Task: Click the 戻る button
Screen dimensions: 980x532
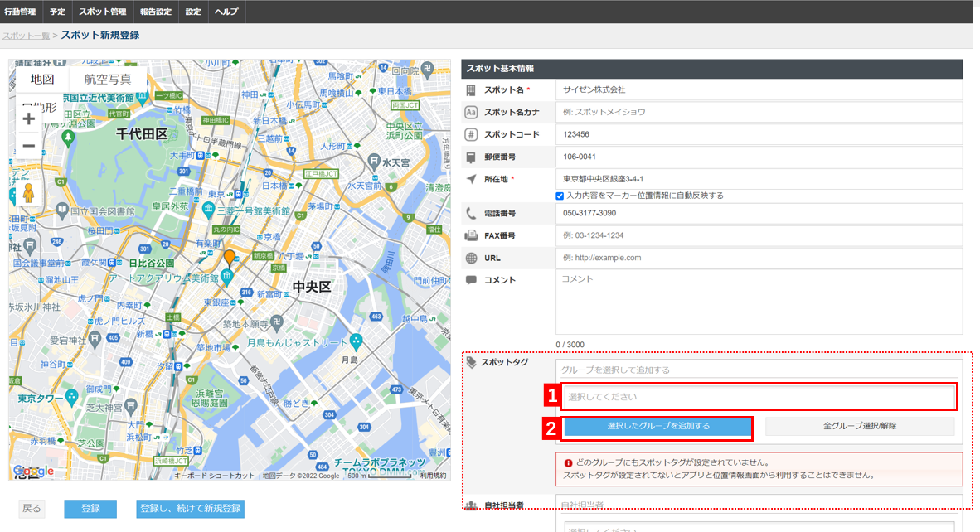Action: (x=32, y=509)
